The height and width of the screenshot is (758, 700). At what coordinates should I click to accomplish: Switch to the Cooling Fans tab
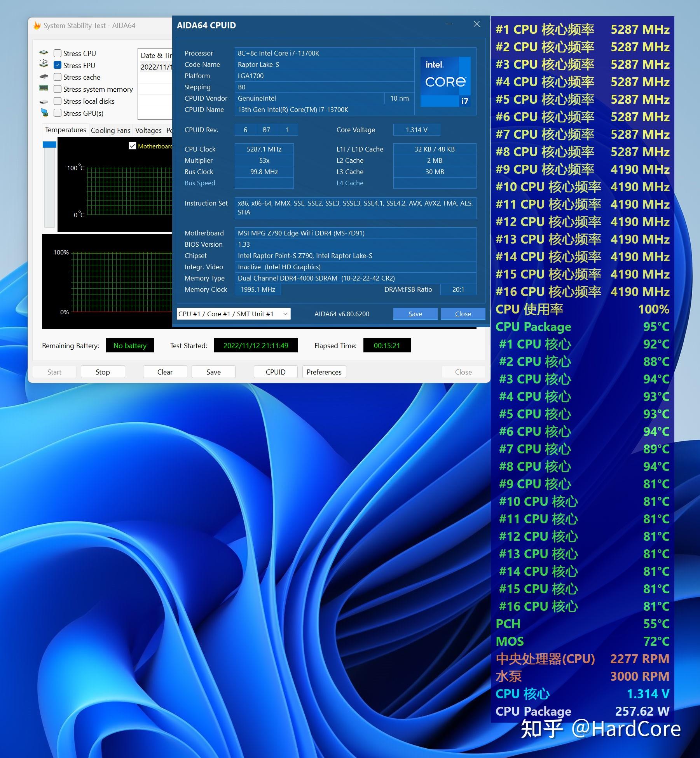(x=110, y=131)
